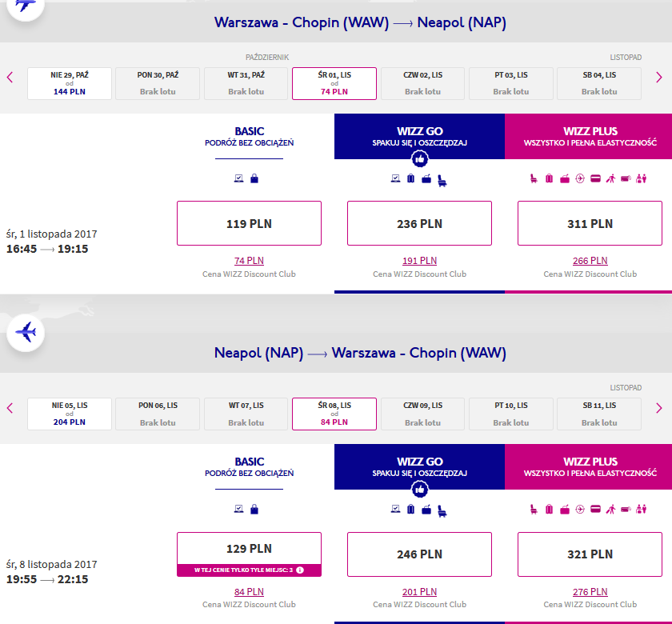Open info icon next to 'tylko tyle miejsc: 3'
The width and height of the screenshot is (672, 624).
(300, 570)
